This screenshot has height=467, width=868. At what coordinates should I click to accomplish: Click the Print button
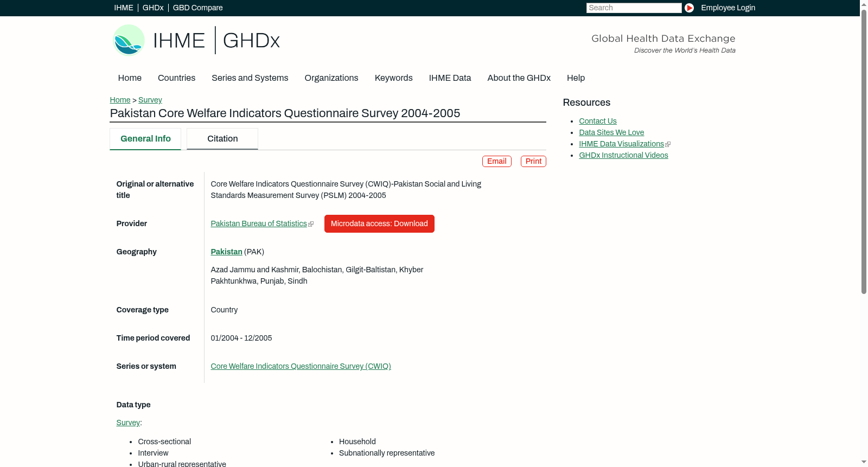click(x=533, y=162)
